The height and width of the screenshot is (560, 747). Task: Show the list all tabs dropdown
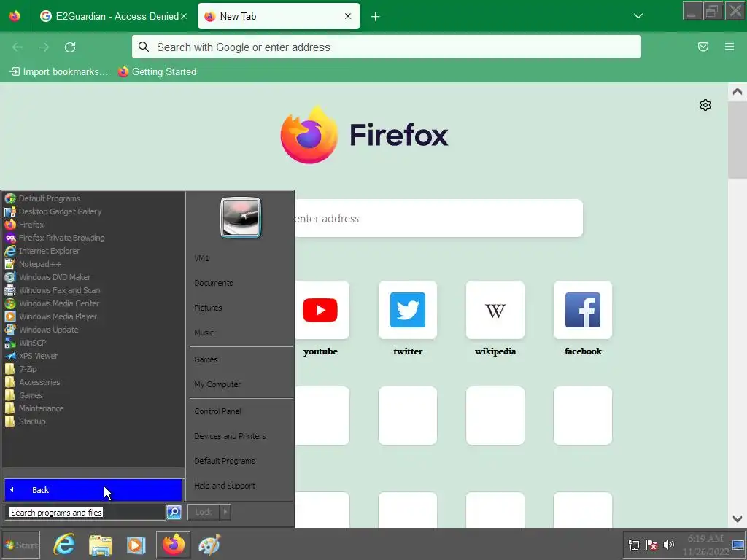pos(638,16)
